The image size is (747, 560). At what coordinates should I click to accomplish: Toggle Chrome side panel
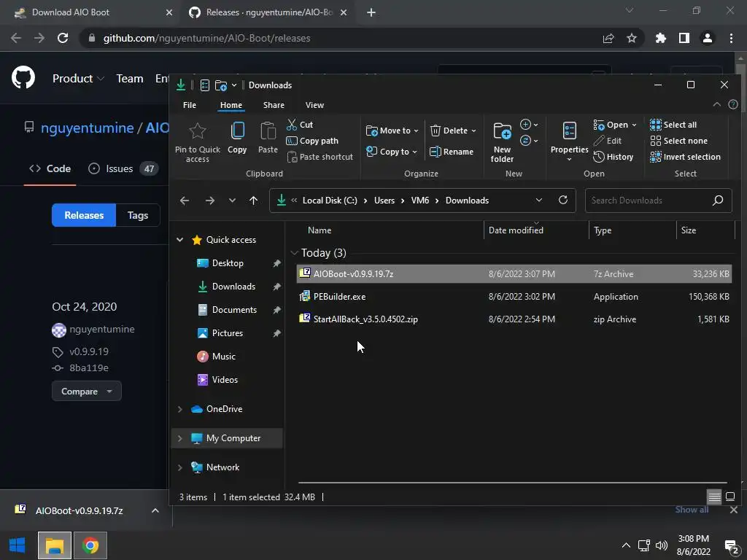(x=684, y=38)
